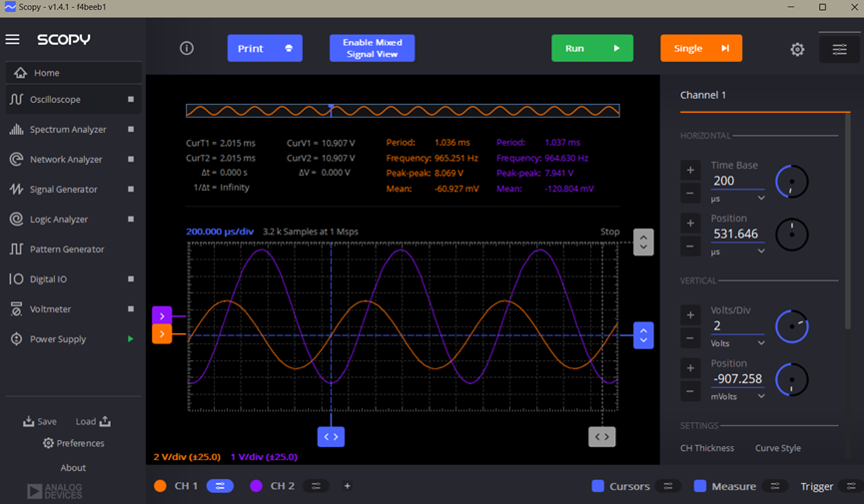864x504 pixels.
Task: Open the hamburger menu beside Scopy logo
Action: point(12,40)
